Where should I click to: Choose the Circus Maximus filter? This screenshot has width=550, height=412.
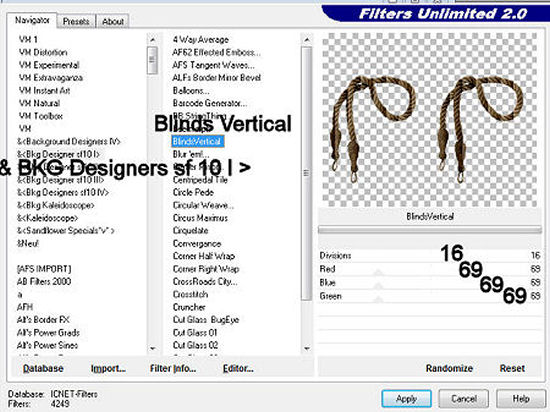point(200,218)
